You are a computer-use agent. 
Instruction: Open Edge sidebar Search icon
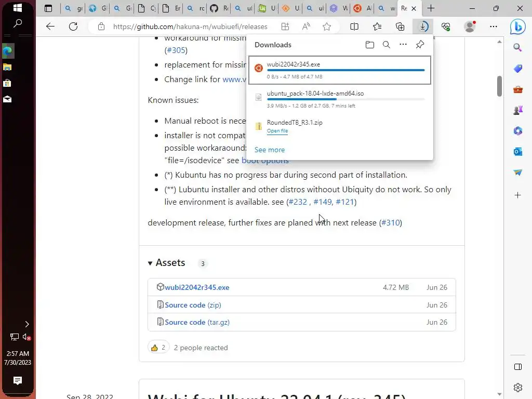(x=518, y=47)
